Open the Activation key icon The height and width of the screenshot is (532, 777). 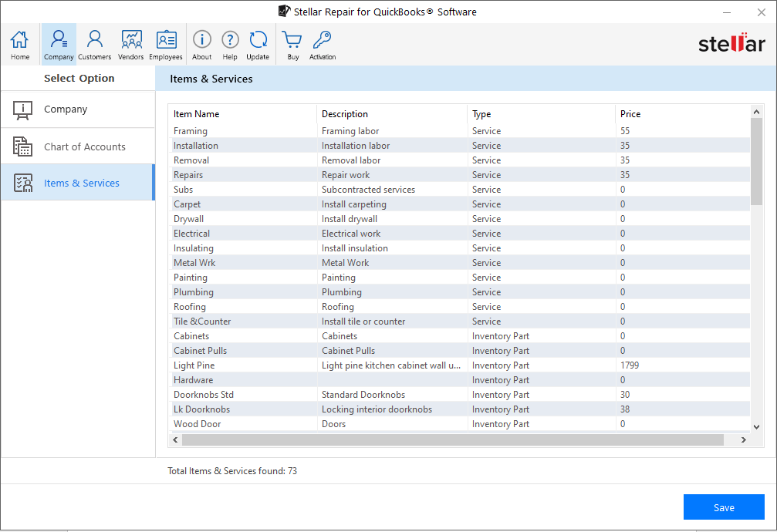(x=322, y=39)
